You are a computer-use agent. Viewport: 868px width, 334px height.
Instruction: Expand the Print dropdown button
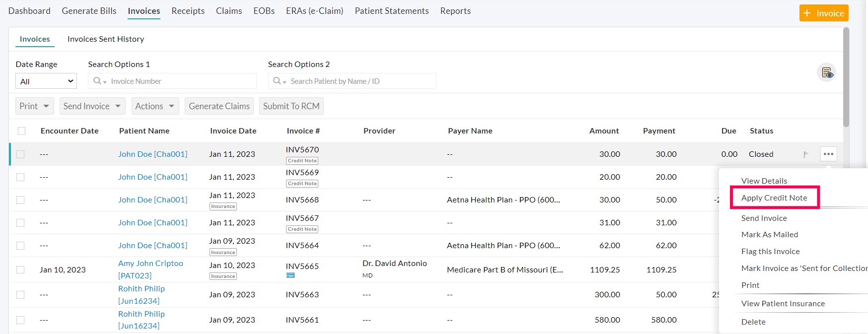click(34, 106)
